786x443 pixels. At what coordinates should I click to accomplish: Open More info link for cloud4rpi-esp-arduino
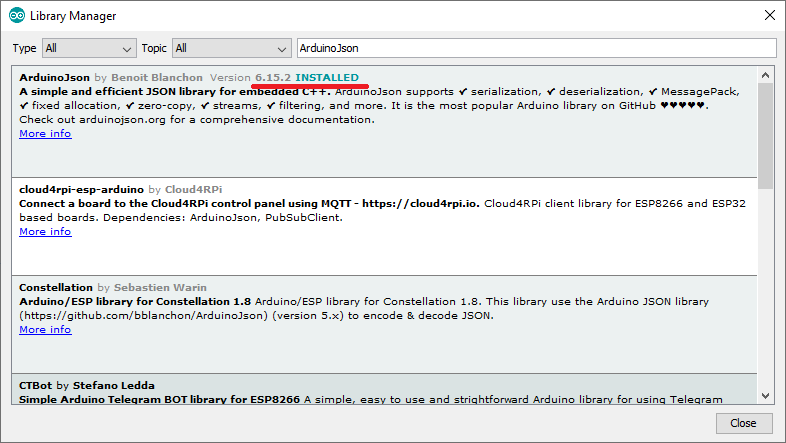(x=45, y=232)
